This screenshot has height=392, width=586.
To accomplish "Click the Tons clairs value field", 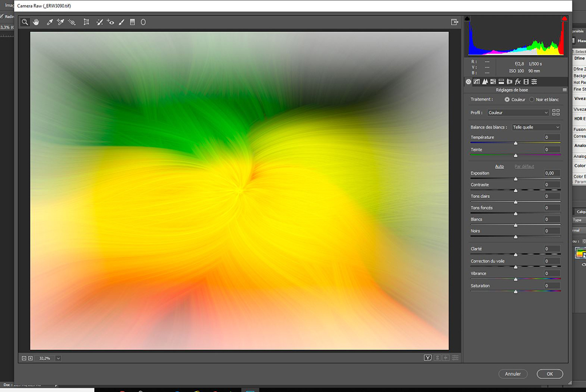I will click(552, 196).
